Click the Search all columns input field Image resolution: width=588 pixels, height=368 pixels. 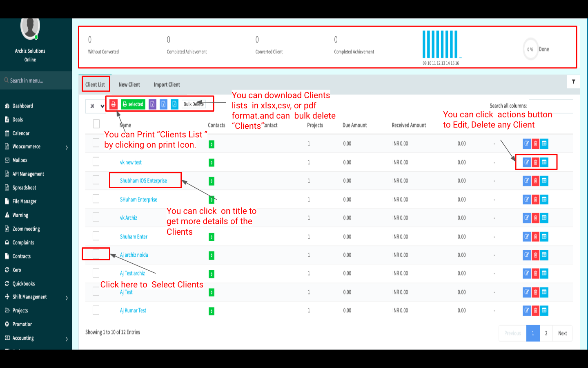[550, 106]
